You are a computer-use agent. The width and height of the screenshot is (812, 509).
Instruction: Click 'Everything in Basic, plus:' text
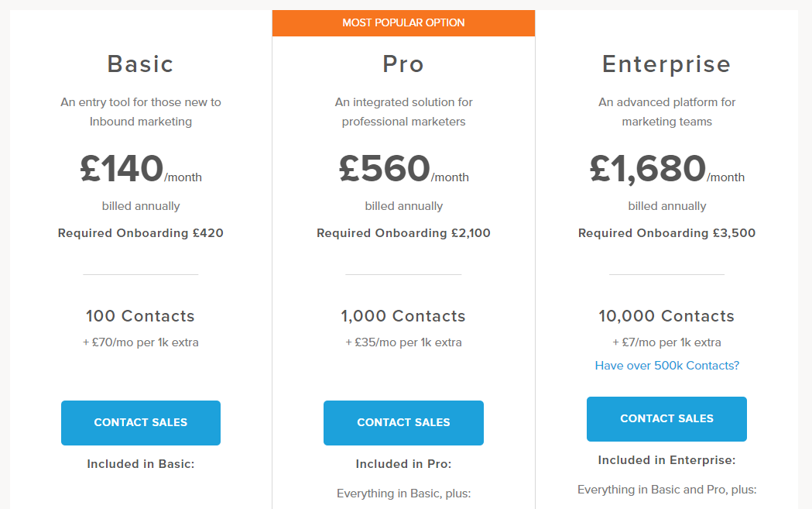click(403, 494)
